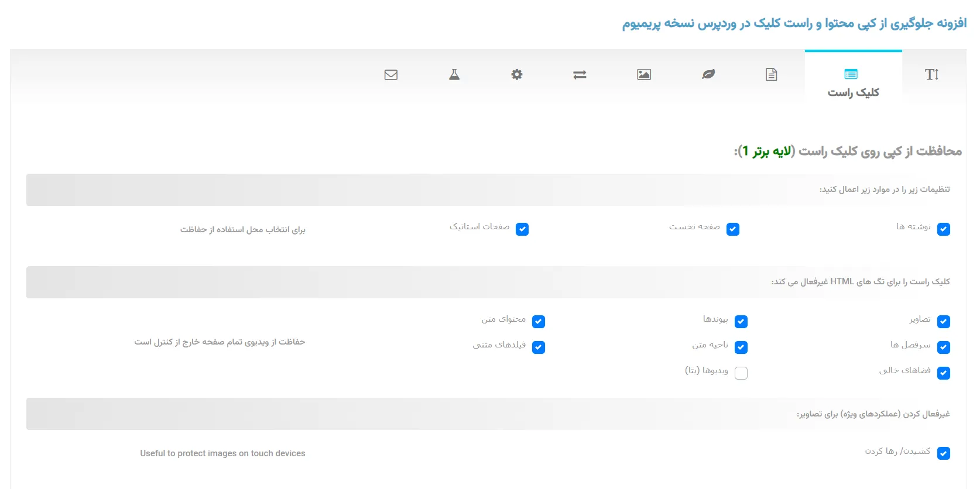Click the نوشته ها label
This screenshot has height=489, width=980.
point(913,227)
